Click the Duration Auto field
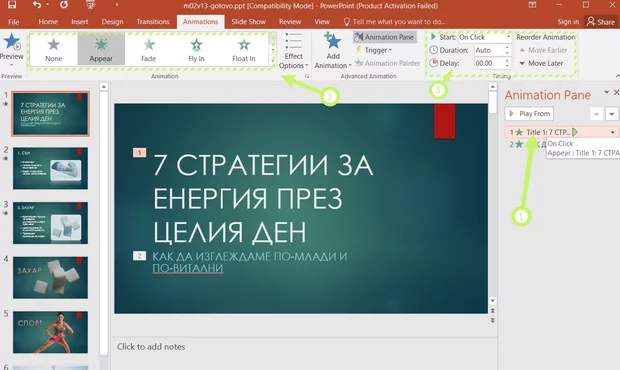620x370 pixels. tap(488, 50)
